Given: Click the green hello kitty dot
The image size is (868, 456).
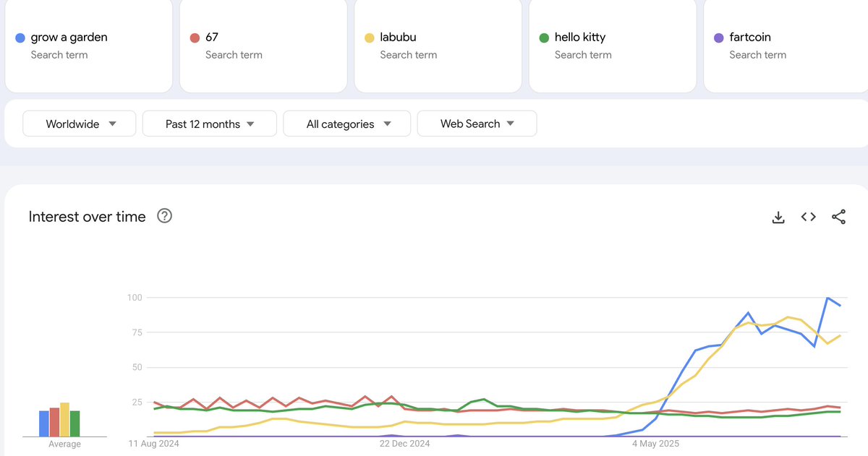Looking at the screenshot, I should pos(544,38).
